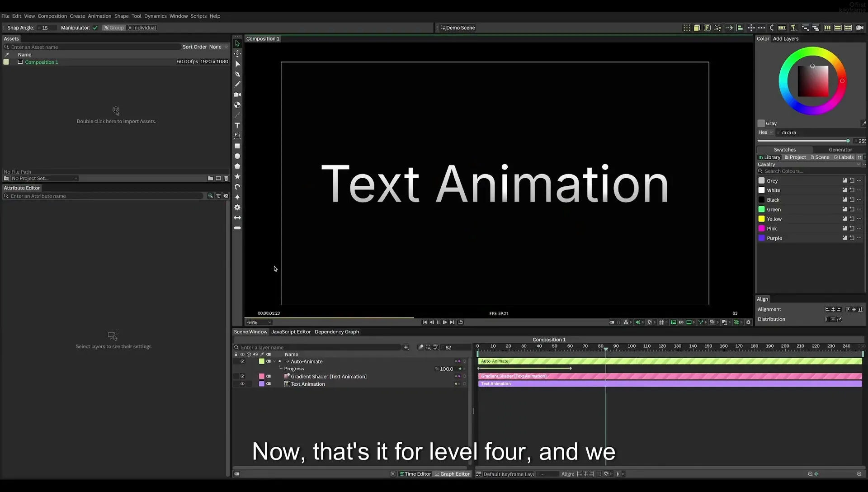Select the Camera tool in the toolbar
This screenshot has height=492, width=868.
pos(237,95)
